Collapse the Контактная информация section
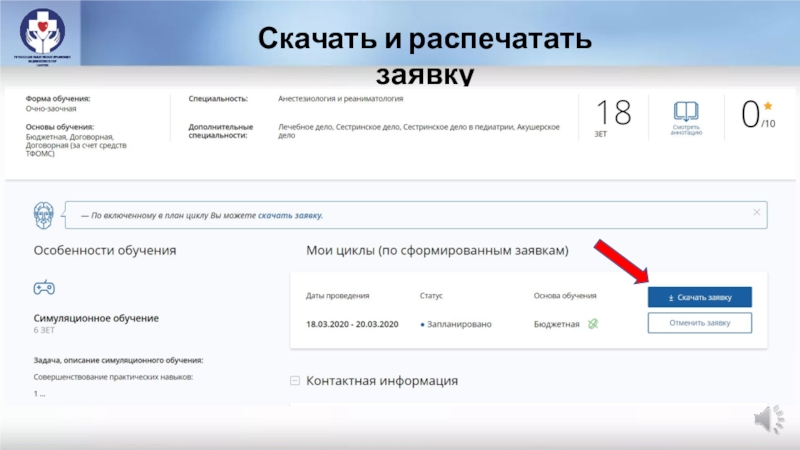This screenshot has height=450, width=800. (295, 381)
